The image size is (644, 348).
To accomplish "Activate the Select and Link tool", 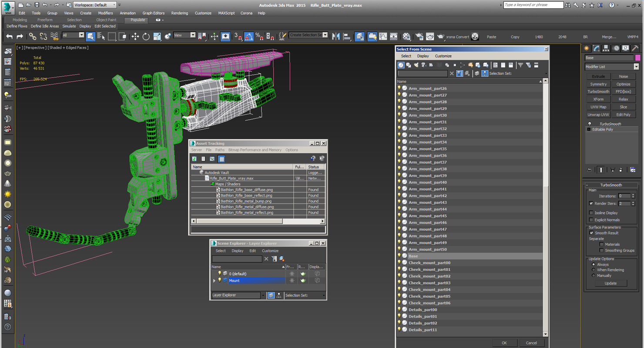I will [33, 37].
